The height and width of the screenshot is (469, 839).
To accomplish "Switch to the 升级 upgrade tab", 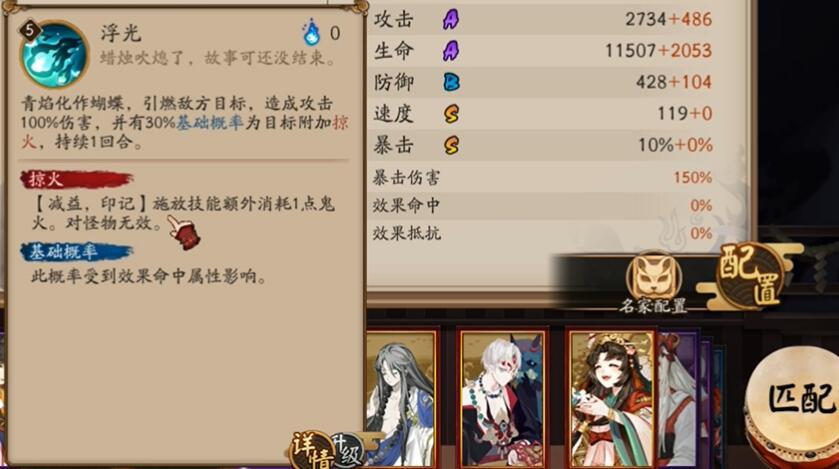I will pyautogui.click(x=348, y=449).
